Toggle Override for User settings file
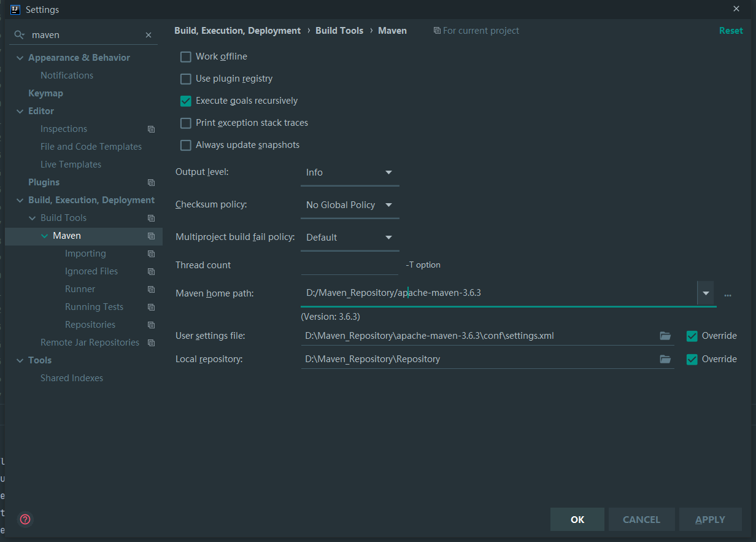This screenshot has height=542, width=756. (x=692, y=336)
